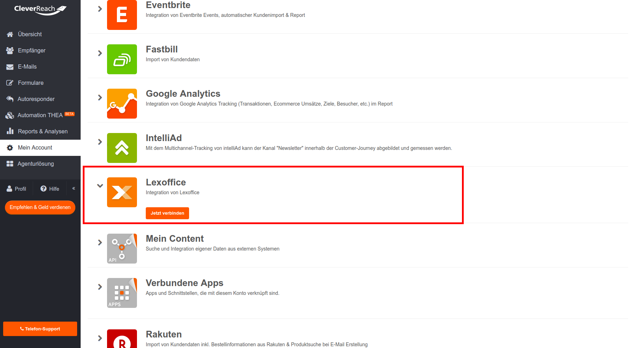Image resolution: width=644 pixels, height=348 pixels.
Task: Click the Telefon-Support button
Action: coord(40,329)
